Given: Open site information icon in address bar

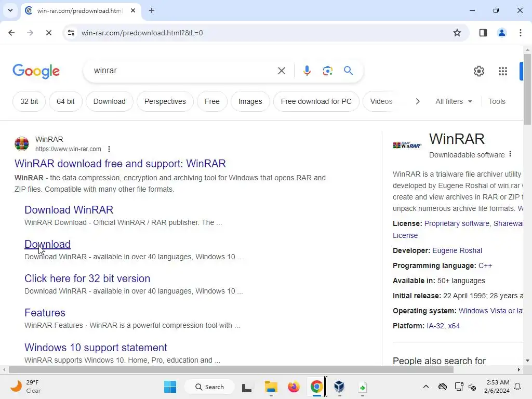Looking at the screenshot, I should 71,33.
